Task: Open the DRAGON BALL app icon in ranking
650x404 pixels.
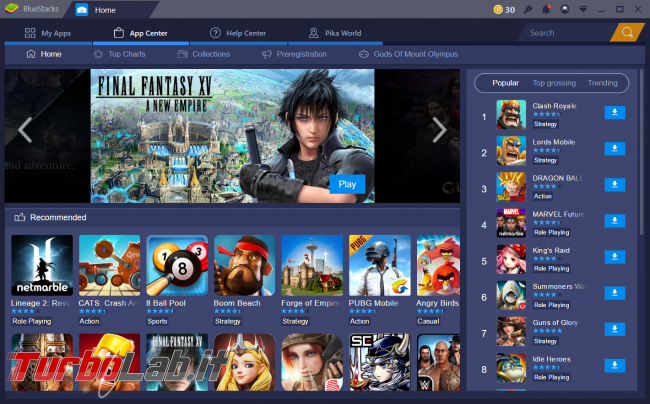Action: (511, 187)
